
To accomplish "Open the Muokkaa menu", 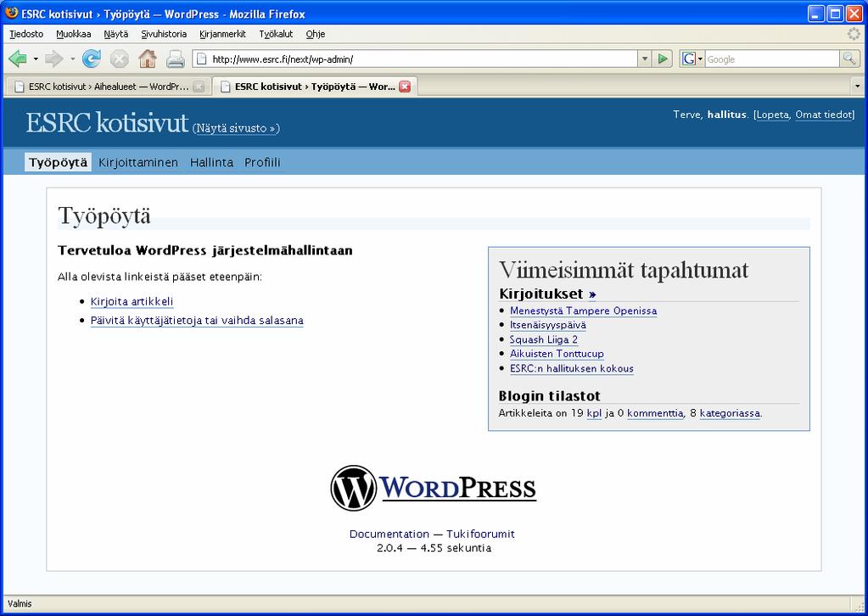I will 74,34.
